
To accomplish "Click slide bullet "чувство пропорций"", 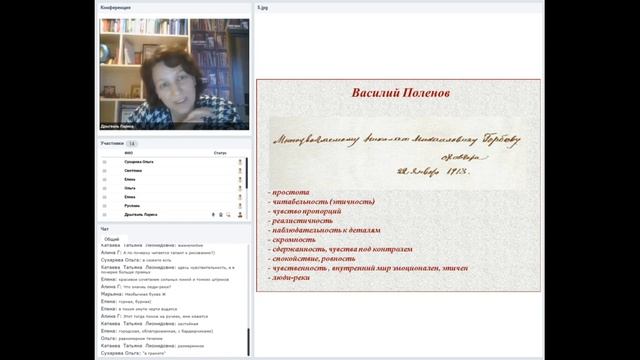I will 304,211.
